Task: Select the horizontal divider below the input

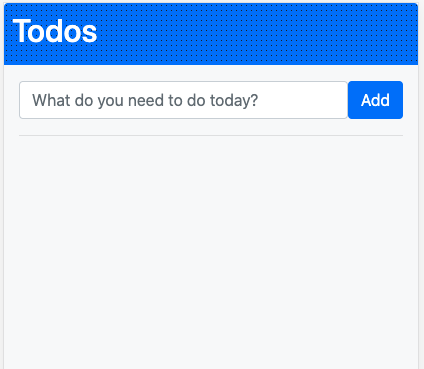Action: coord(211,136)
